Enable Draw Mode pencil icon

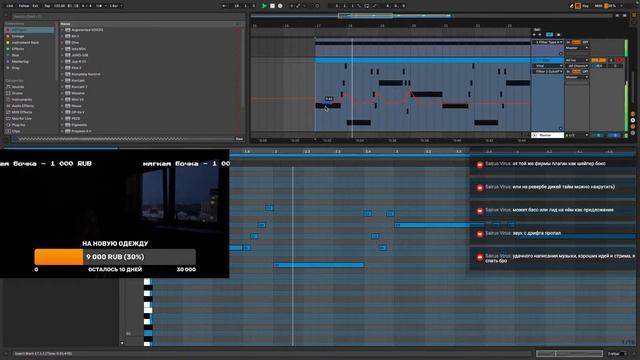(571, 6)
